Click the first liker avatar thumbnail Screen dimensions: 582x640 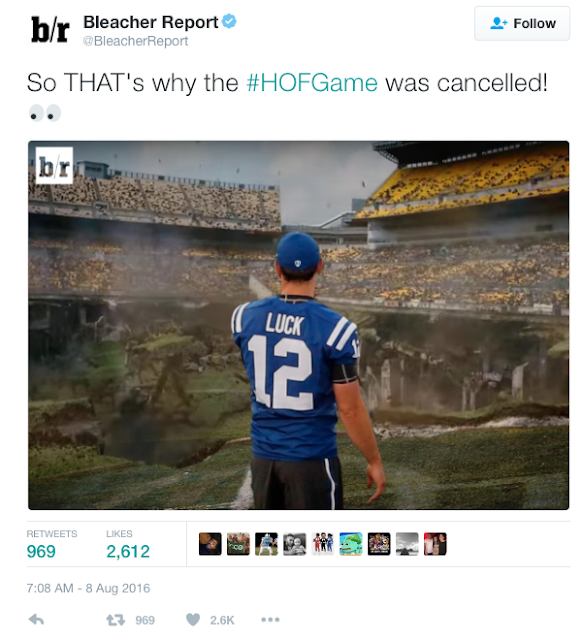[210, 544]
